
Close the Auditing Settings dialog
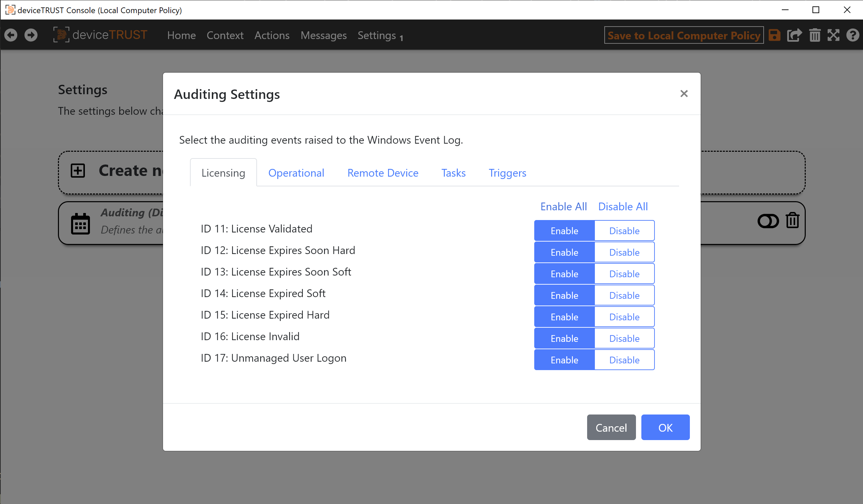point(684,94)
